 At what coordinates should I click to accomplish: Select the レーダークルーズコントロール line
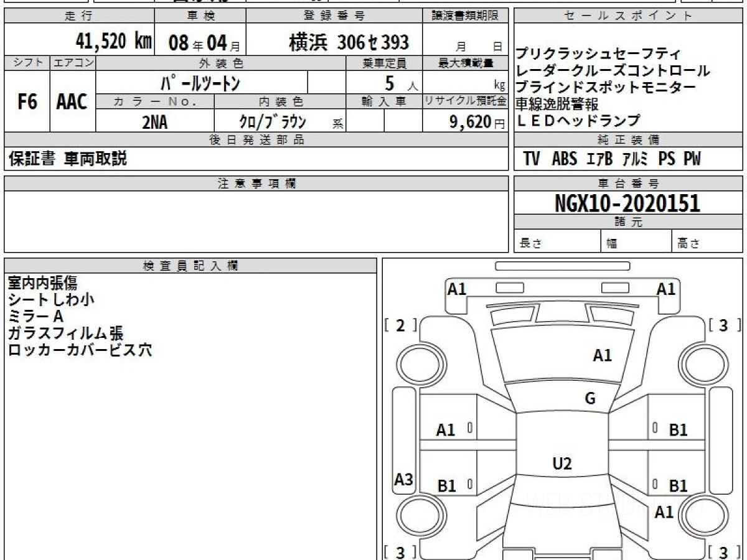(x=613, y=71)
